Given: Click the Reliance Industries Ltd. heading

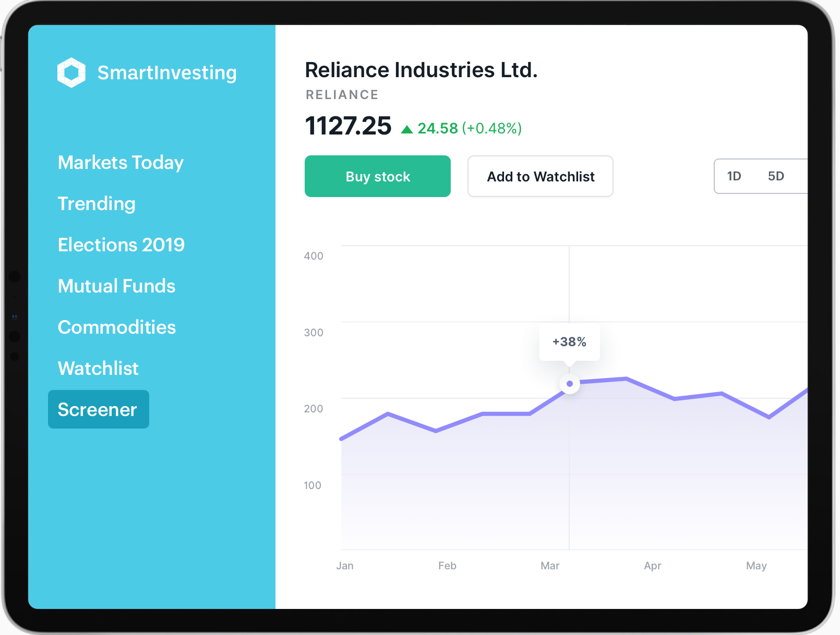Looking at the screenshot, I should tap(421, 70).
